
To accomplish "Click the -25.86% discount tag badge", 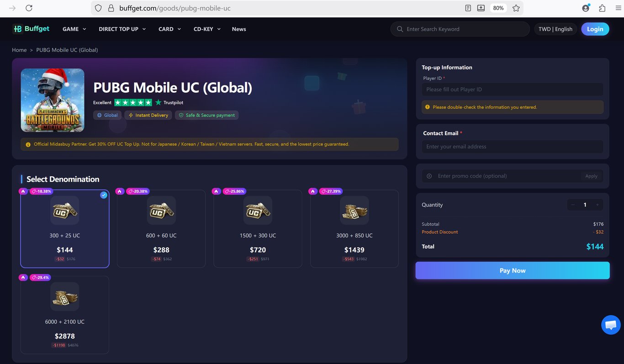I will click(x=234, y=191).
